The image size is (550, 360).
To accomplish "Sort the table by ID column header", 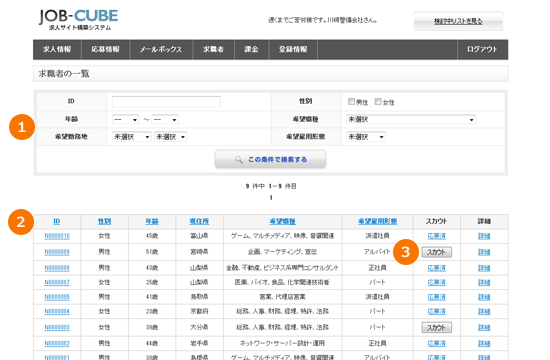I will [57, 221].
